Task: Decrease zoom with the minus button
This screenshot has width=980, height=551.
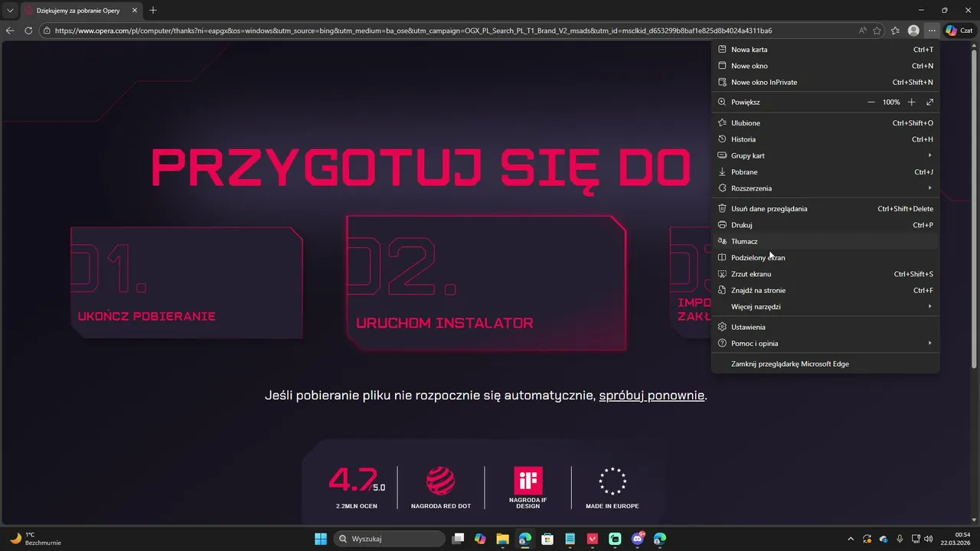Action: coord(871,102)
